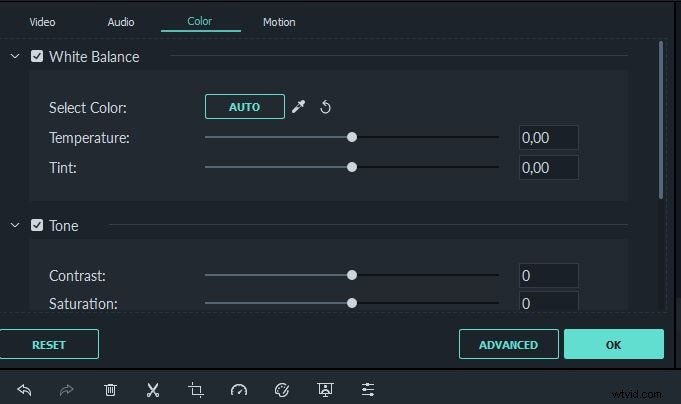Focus the Temperature value field
The height and width of the screenshot is (404, 681).
coord(549,138)
